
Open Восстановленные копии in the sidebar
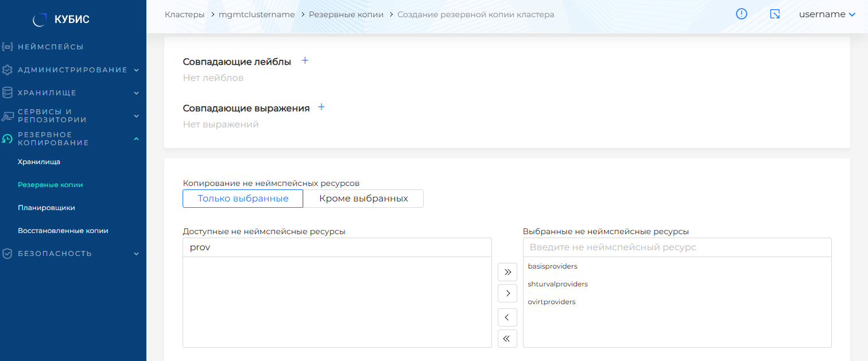(63, 231)
